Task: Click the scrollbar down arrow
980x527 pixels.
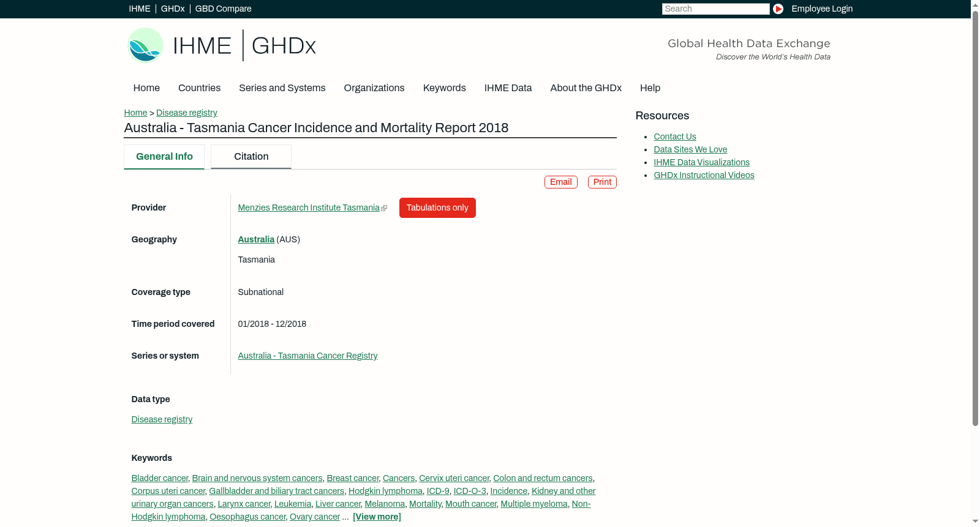Action: coord(975,521)
